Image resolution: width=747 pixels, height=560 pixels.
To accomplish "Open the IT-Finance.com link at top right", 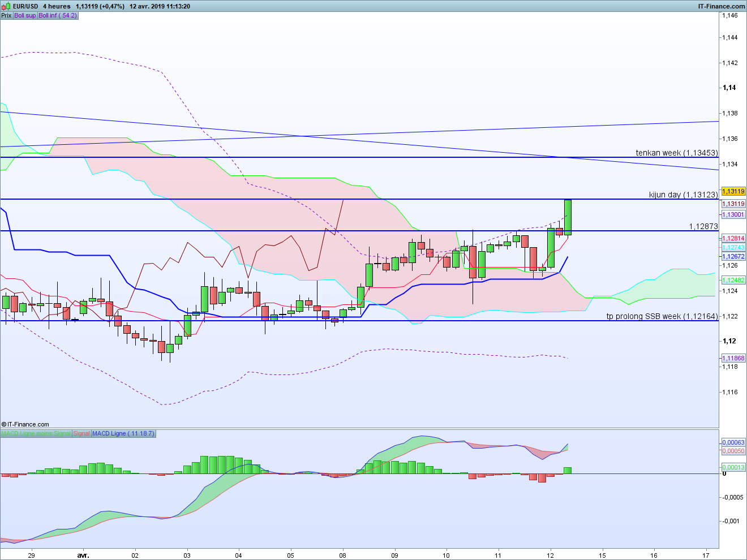I will (x=722, y=6).
